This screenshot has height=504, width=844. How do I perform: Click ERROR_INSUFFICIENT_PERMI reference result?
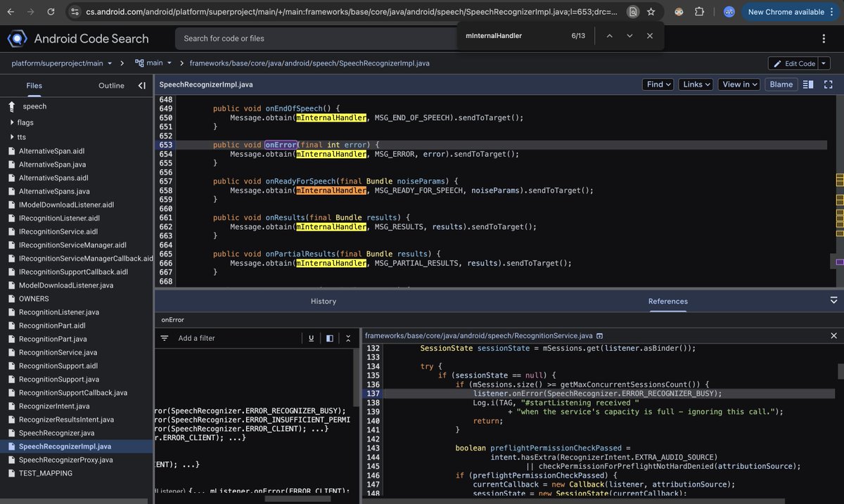pyautogui.click(x=252, y=420)
